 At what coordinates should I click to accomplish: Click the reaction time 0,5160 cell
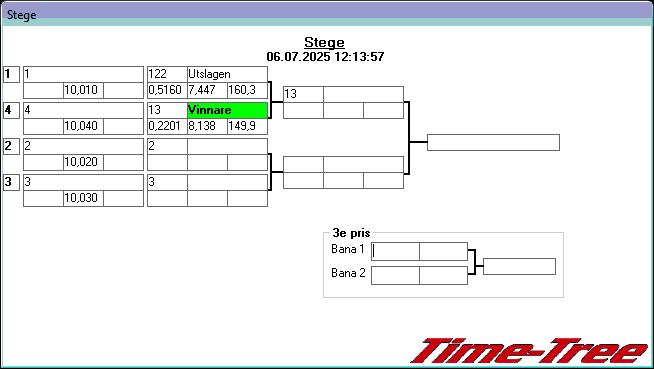(x=167, y=90)
